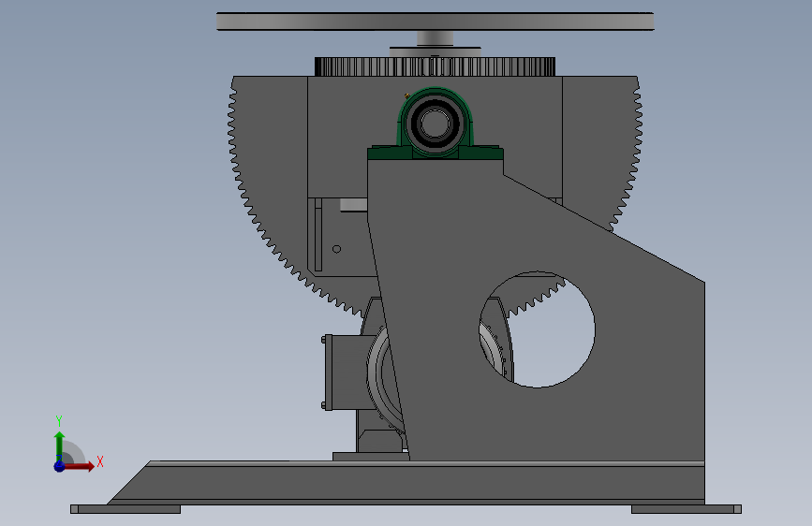The width and height of the screenshot is (812, 526).
Task: Select the horizontal spur gear beneath the worktable
Action: click(x=435, y=66)
